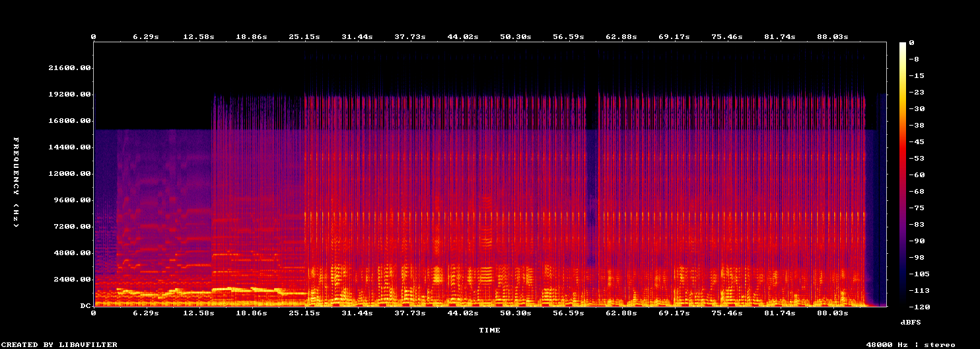Click the TIME axis title
The width and height of the screenshot is (980, 349).
[489, 330]
